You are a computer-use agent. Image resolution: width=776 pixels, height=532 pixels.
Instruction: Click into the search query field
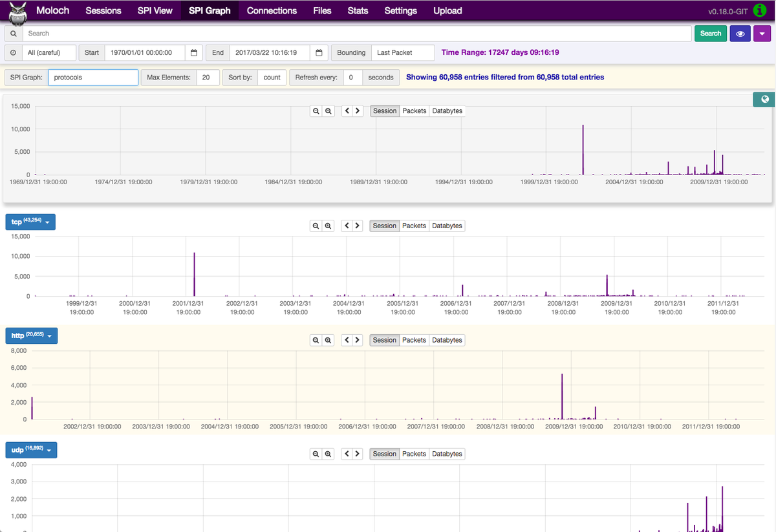point(356,34)
